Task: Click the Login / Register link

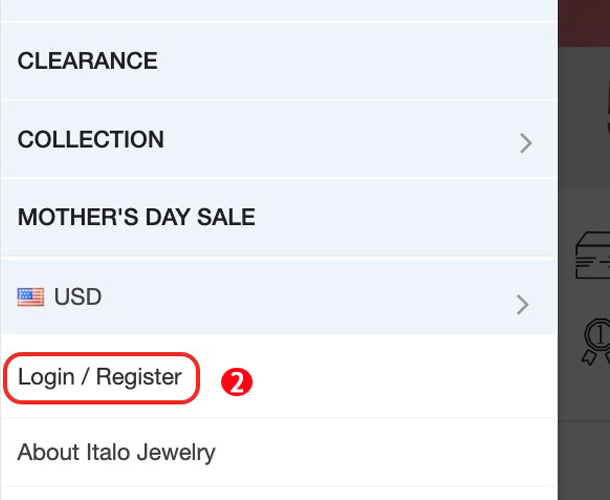Action: (100, 377)
